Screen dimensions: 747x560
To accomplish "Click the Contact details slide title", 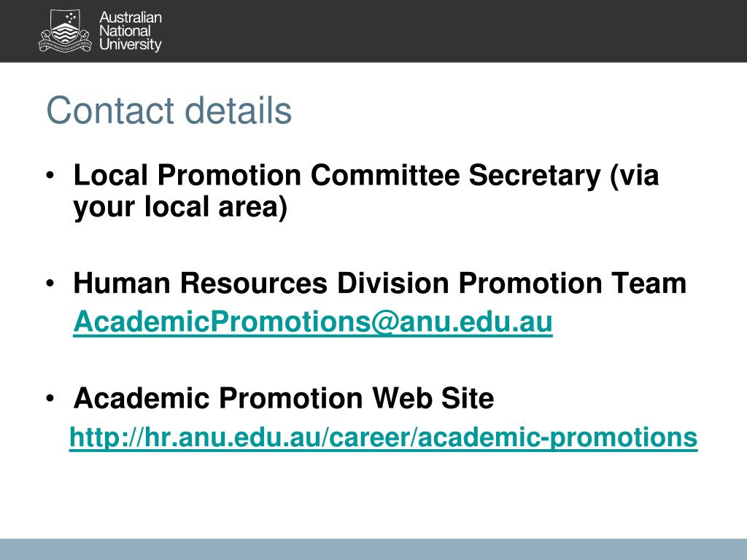I will [x=169, y=111].
